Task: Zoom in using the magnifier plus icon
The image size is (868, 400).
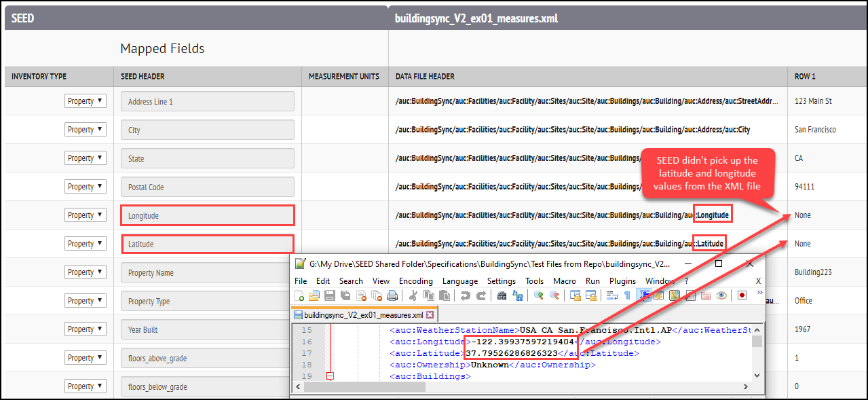Action: tap(537, 295)
